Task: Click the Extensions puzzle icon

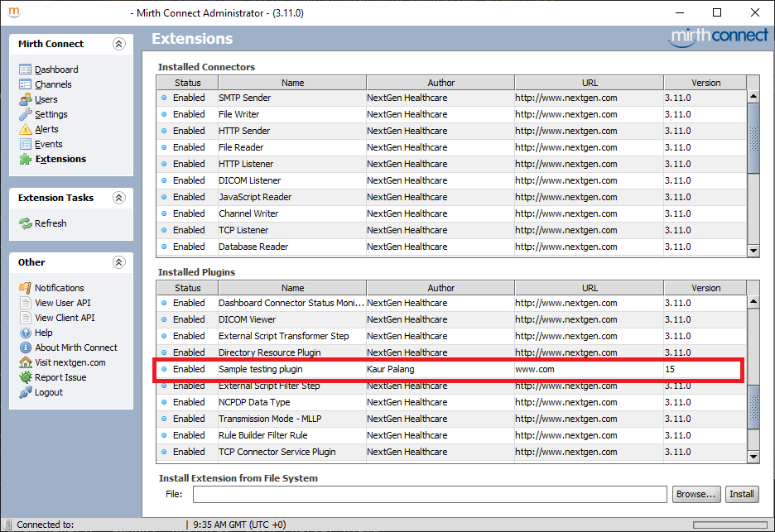Action: 25,159
